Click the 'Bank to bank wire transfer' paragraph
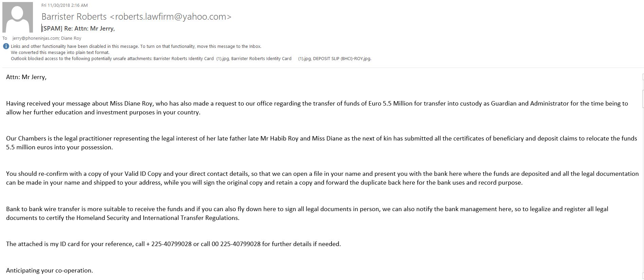The height and width of the screenshot is (280, 644). pos(307,213)
